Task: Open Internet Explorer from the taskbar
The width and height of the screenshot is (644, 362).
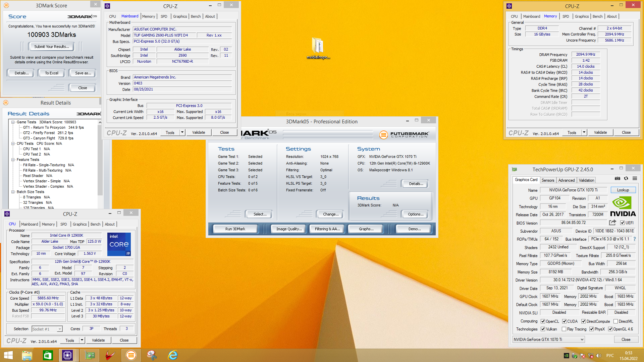Action: click(173, 355)
